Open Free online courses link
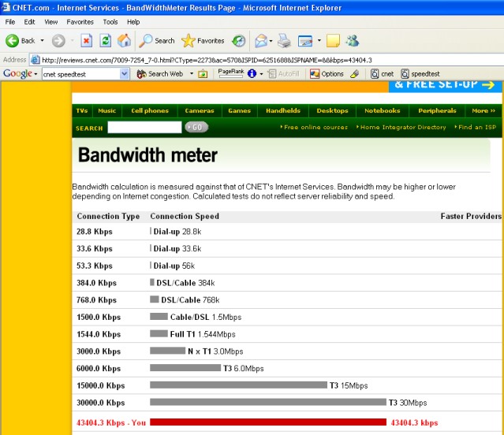The width and height of the screenshot is (504, 435). (314, 127)
